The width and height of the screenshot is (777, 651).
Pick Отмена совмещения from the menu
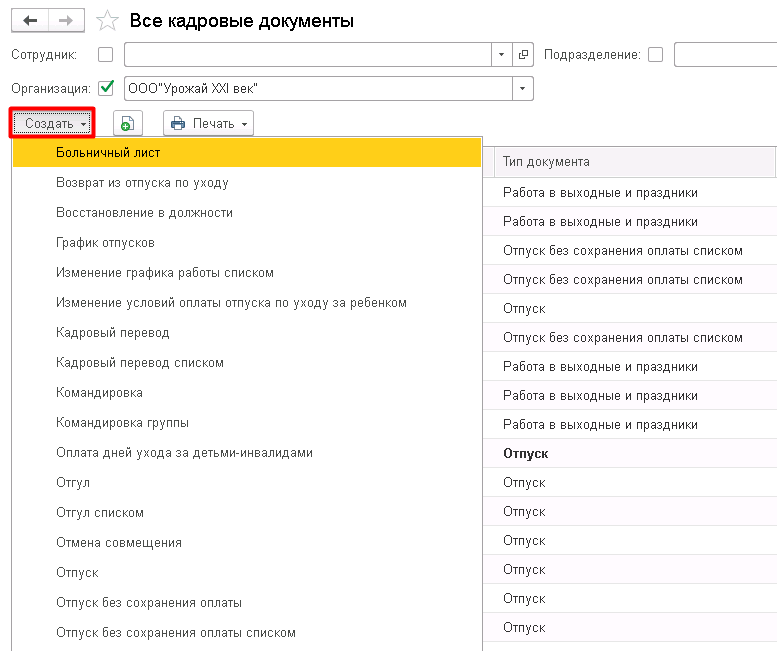(x=247, y=542)
